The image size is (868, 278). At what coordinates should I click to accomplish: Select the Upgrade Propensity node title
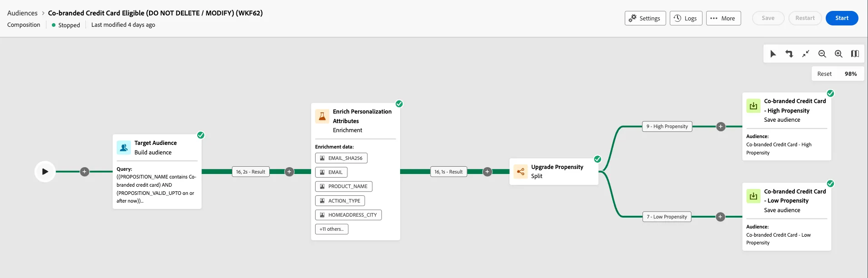pyautogui.click(x=557, y=167)
